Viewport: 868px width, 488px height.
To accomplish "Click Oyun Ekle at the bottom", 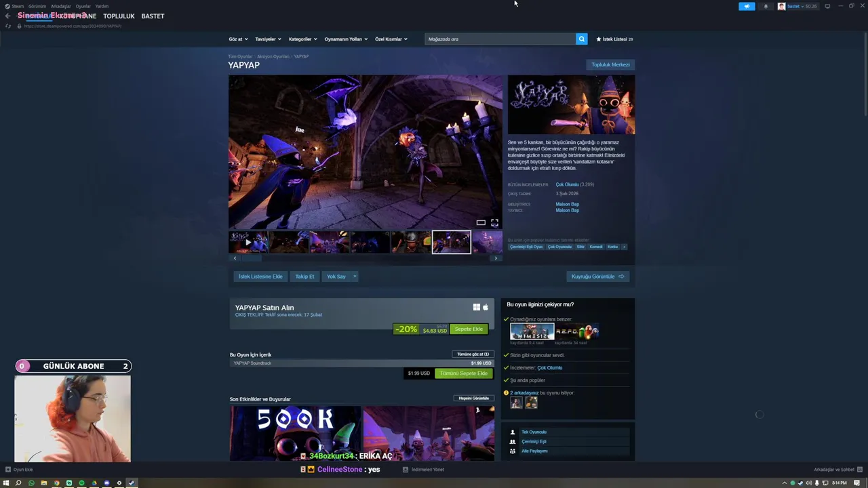I will 19,469.
